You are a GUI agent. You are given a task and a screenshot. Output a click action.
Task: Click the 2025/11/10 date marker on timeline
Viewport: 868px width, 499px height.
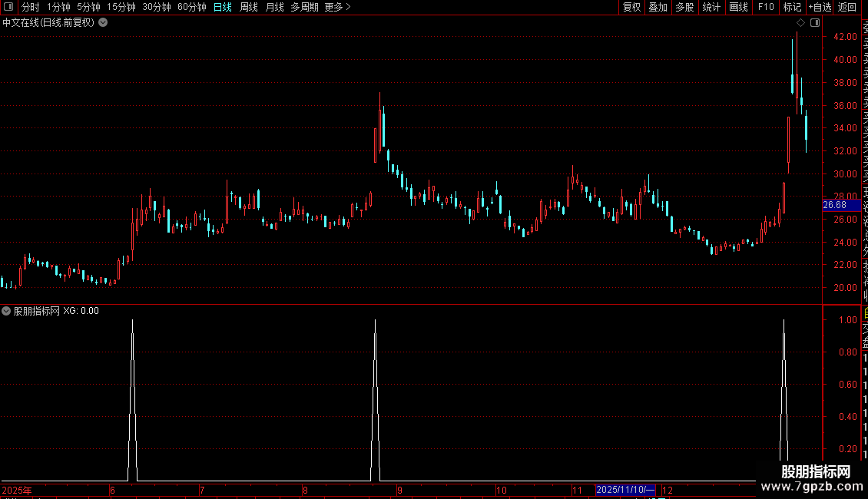625,490
